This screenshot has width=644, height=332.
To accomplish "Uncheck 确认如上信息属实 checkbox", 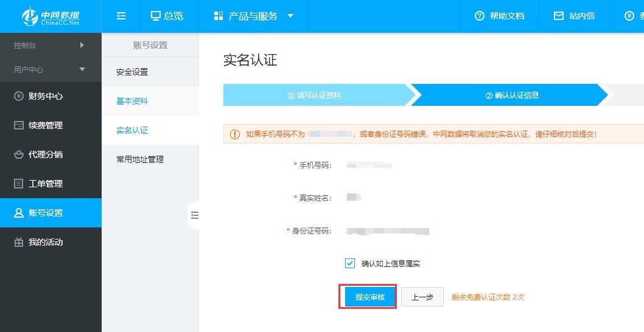I will pos(350,263).
